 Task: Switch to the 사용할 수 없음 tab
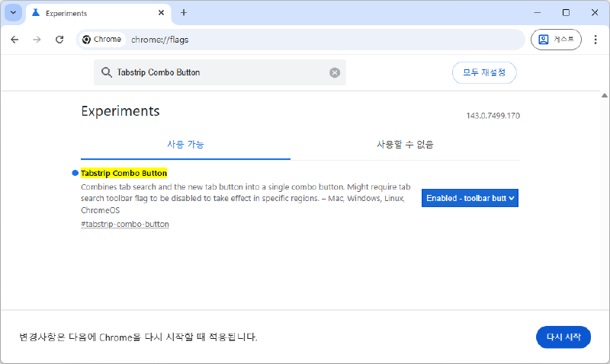[405, 145]
